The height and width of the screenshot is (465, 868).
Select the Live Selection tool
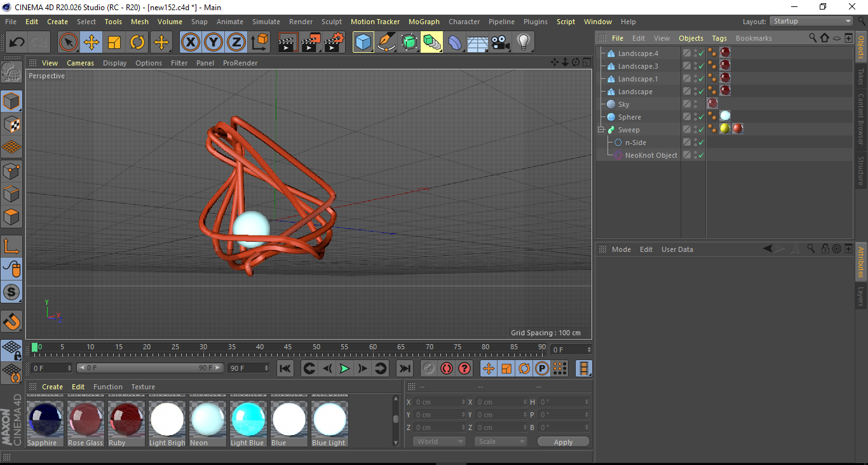pos(69,43)
